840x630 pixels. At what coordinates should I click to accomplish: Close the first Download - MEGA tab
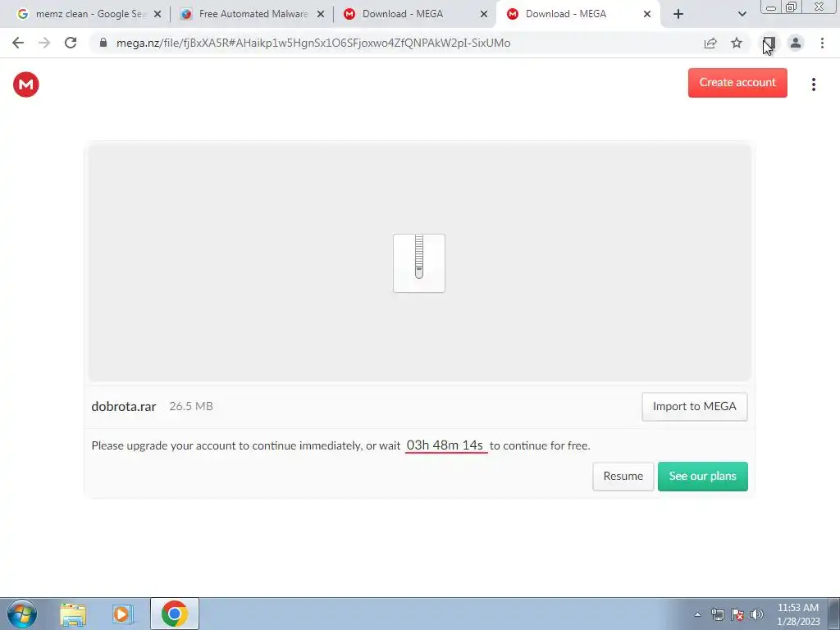[484, 15]
